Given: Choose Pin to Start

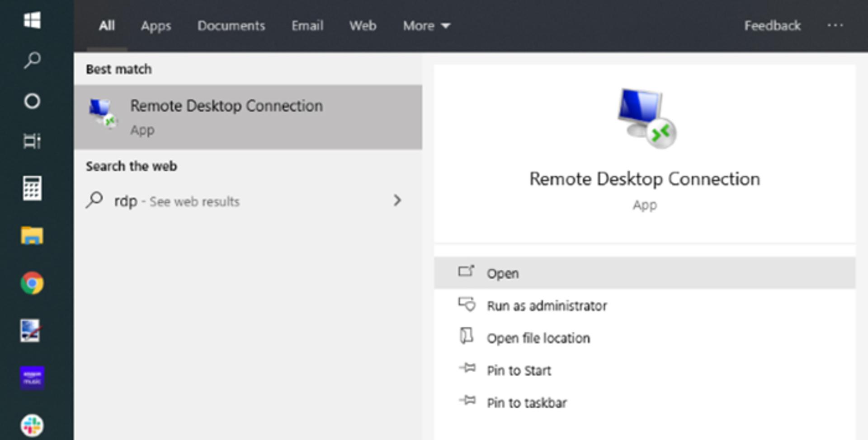Looking at the screenshot, I should point(645,370).
